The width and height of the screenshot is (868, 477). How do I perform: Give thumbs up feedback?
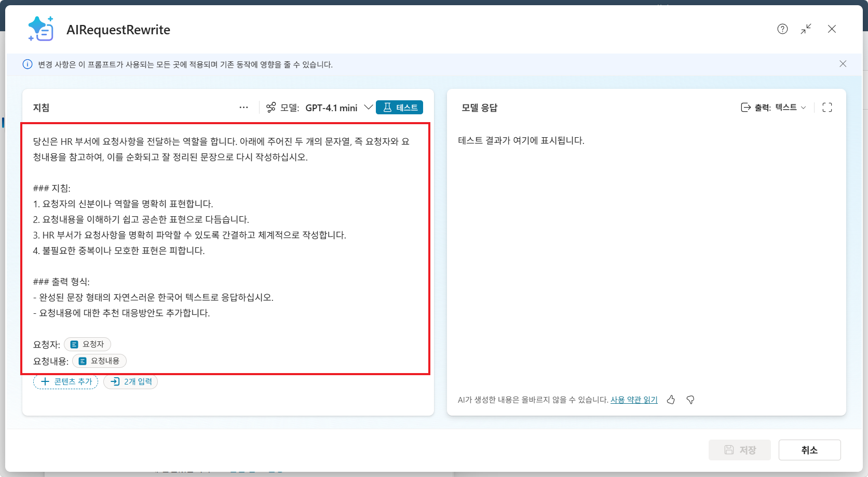click(671, 400)
